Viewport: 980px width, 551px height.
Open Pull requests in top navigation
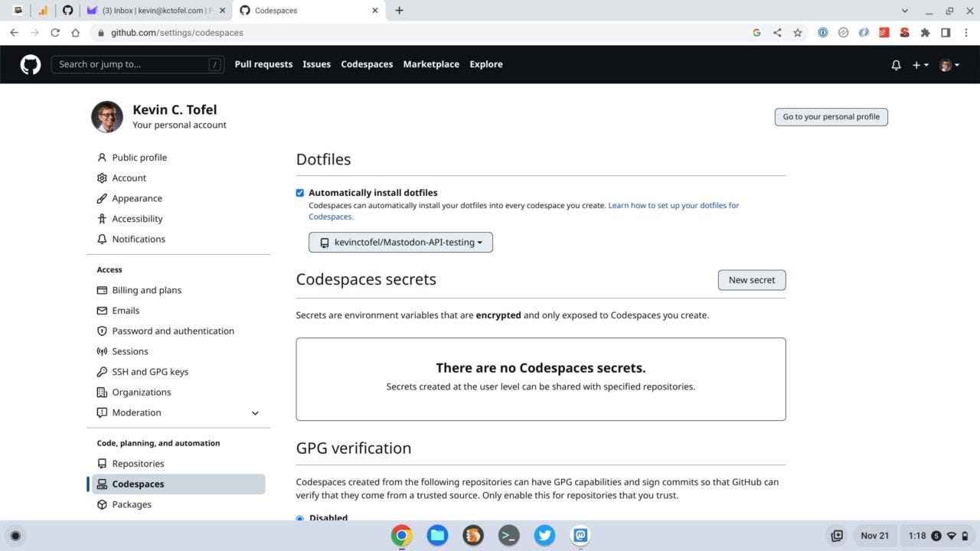(x=263, y=64)
